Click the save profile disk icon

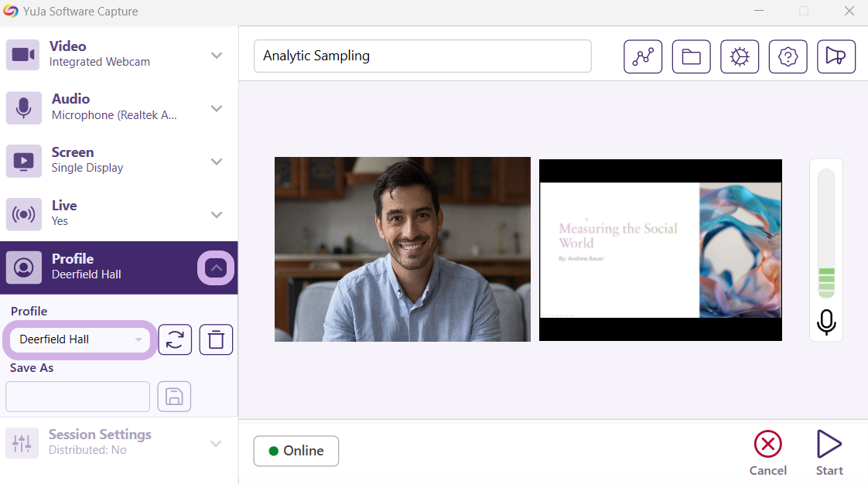click(x=174, y=397)
